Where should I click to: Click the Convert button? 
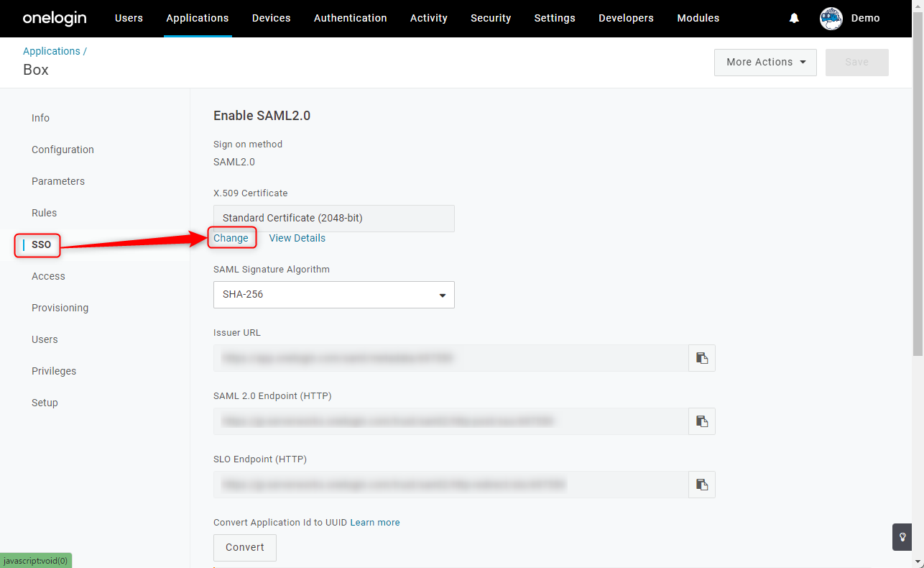coord(245,548)
